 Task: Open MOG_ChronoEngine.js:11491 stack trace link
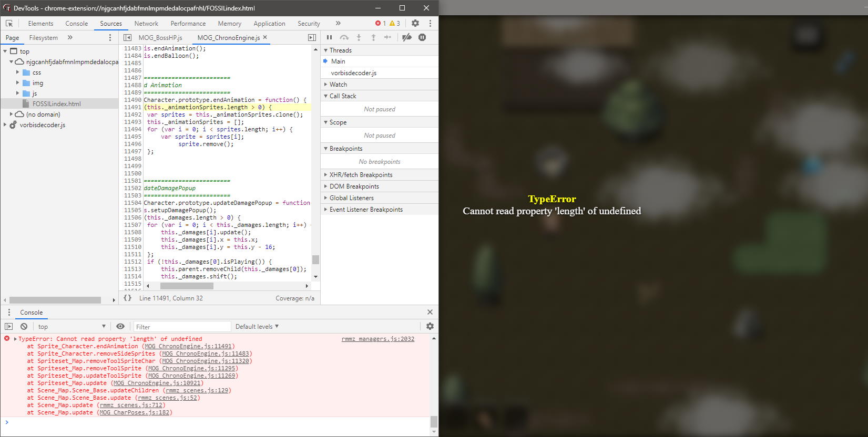[x=188, y=346]
